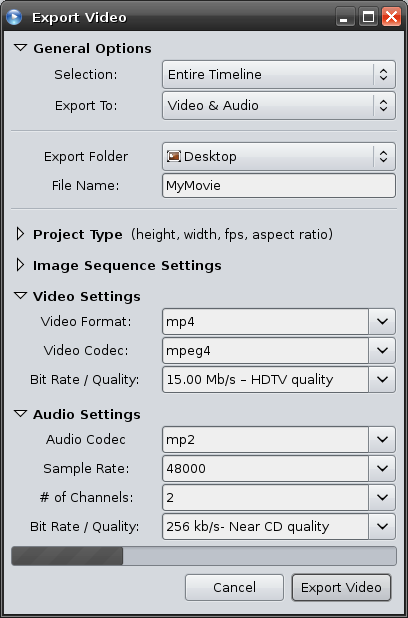Image resolution: width=408 pixels, height=618 pixels.
Task: Click the File Name field containing MyMovie
Action: [x=279, y=186]
